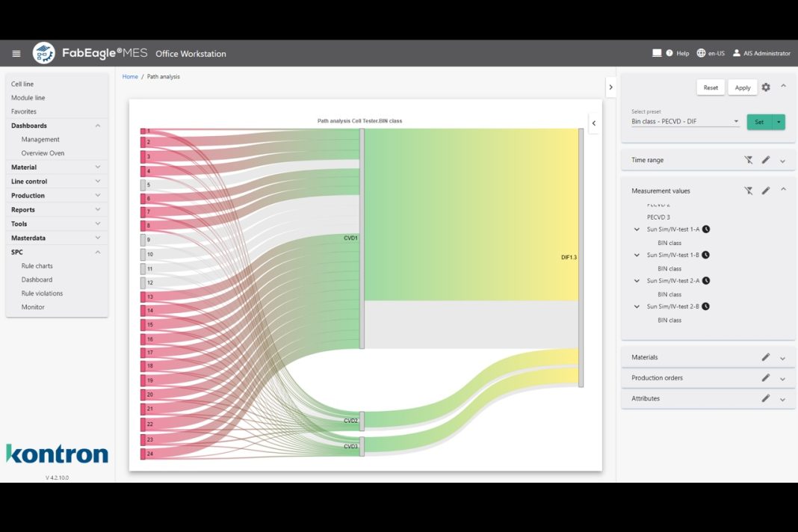The image size is (798, 532).
Task: Open the settings gear in the filter panel
Action: pos(766,87)
